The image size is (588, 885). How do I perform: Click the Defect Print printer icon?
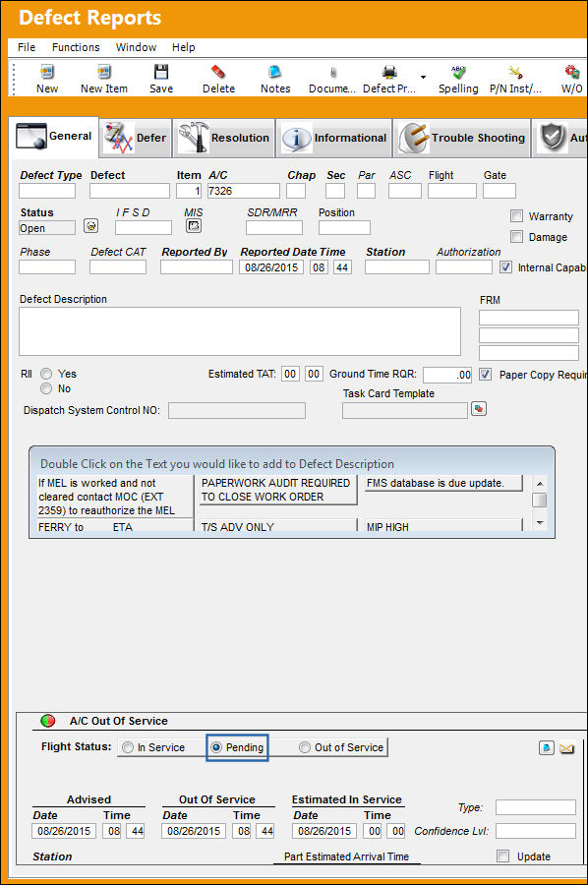(389, 72)
